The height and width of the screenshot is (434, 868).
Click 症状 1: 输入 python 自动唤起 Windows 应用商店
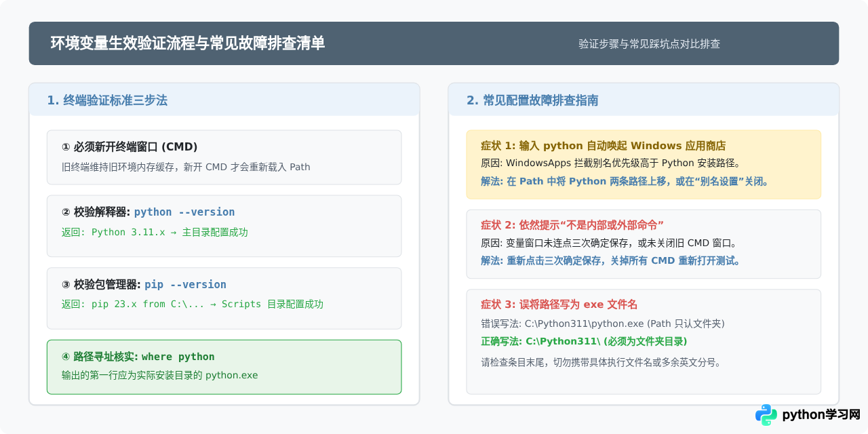(603, 145)
